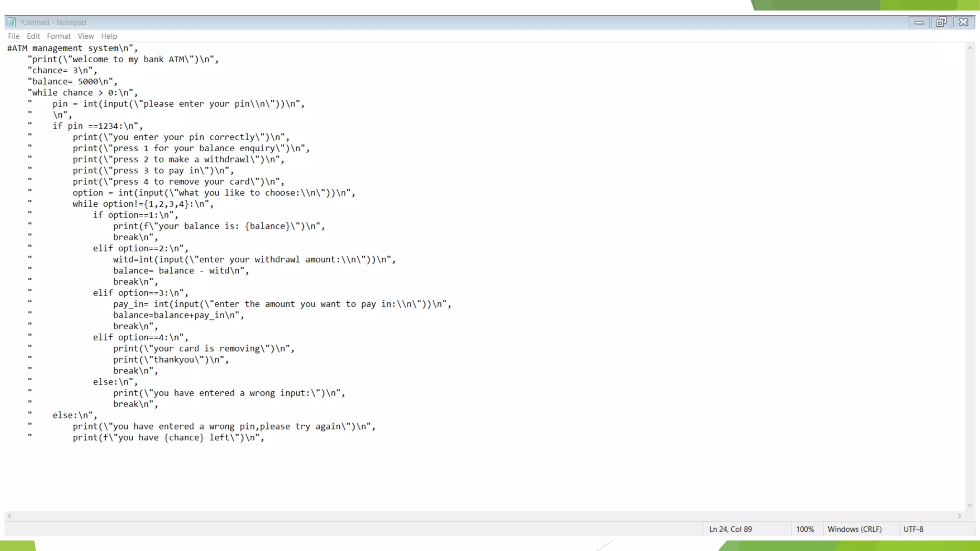
Task: Open the View menu
Action: [86, 36]
